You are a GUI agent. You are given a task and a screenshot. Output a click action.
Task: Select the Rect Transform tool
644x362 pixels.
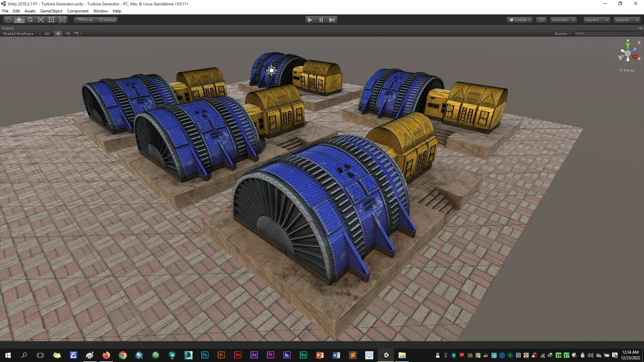tap(52, 20)
